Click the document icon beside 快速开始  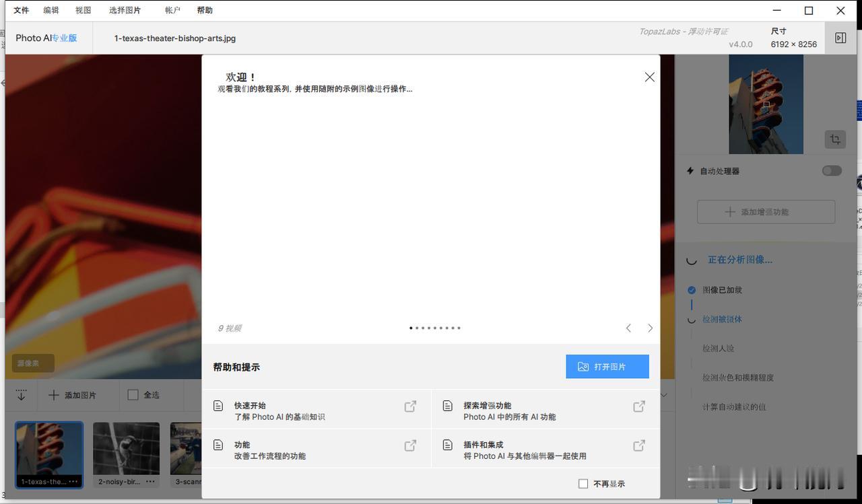point(218,406)
